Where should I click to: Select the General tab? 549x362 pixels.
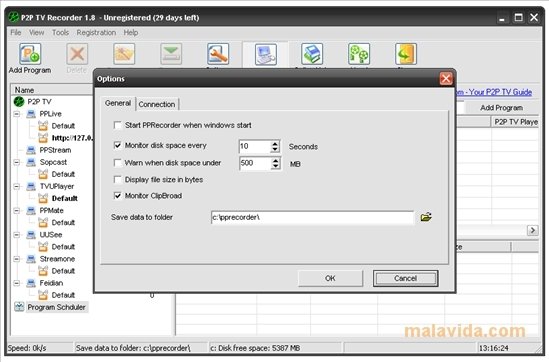118,103
